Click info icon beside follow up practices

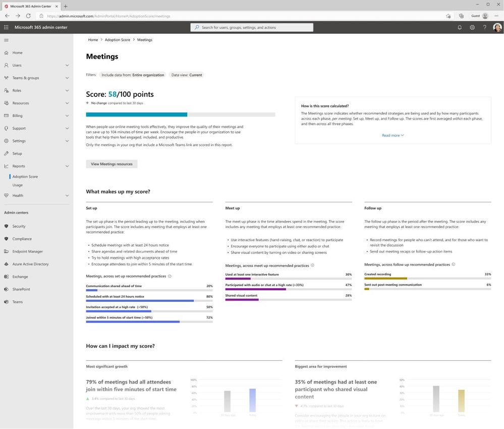pyautogui.click(x=454, y=264)
